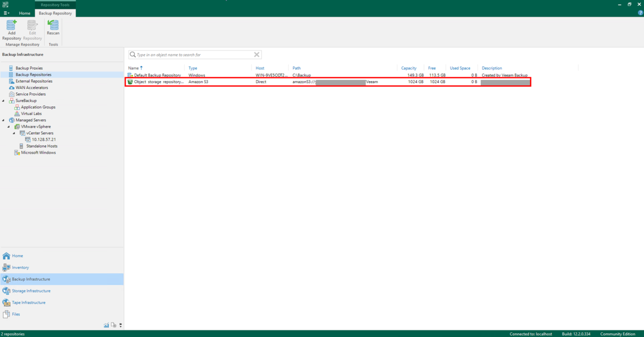This screenshot has width=644, height=337.
Task: Click the Repository Tools contextual tab header
Action: [55, 4]
